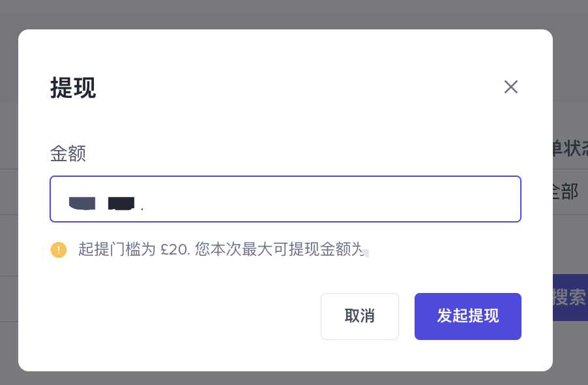Click the blank dialog area left of 取消
588x385 pixels.
[183, 316]
